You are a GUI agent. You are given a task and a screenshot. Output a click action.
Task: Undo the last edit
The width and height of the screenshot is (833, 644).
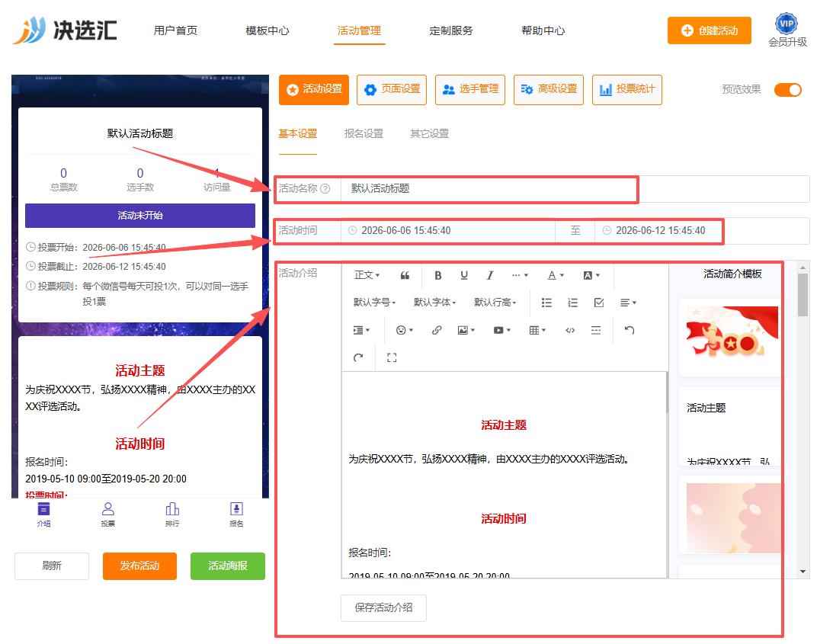pyautogui.click(x=630, y=330)
